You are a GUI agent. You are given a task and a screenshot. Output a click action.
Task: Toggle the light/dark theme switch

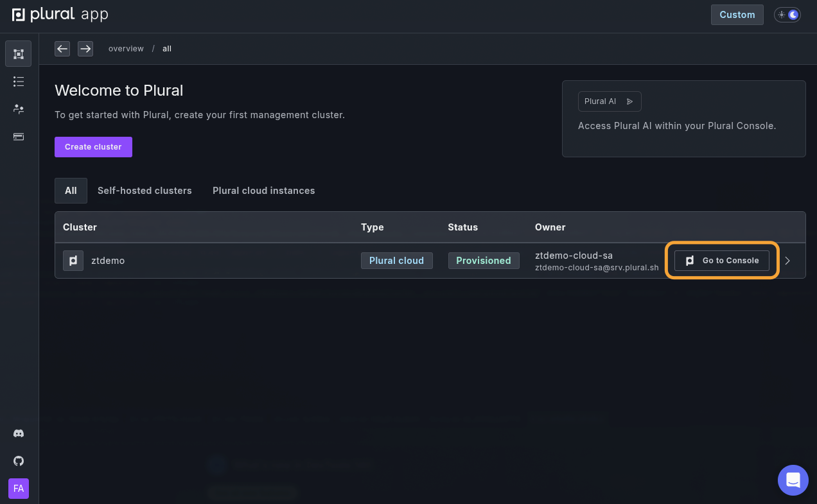[x=787, y=15]
